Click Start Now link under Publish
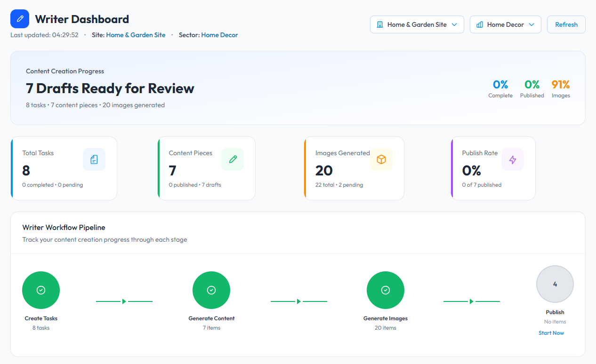The height and width of the screenshot is (364, 596). click(x=551, y=333)
